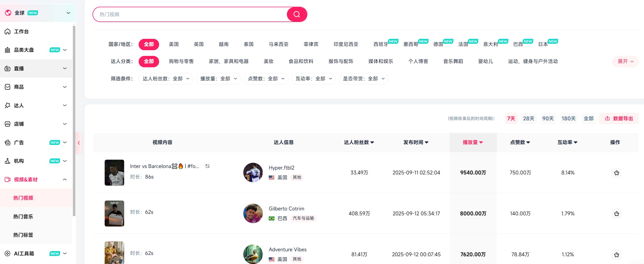Sort results by 点赞数 column

[520, 142]
